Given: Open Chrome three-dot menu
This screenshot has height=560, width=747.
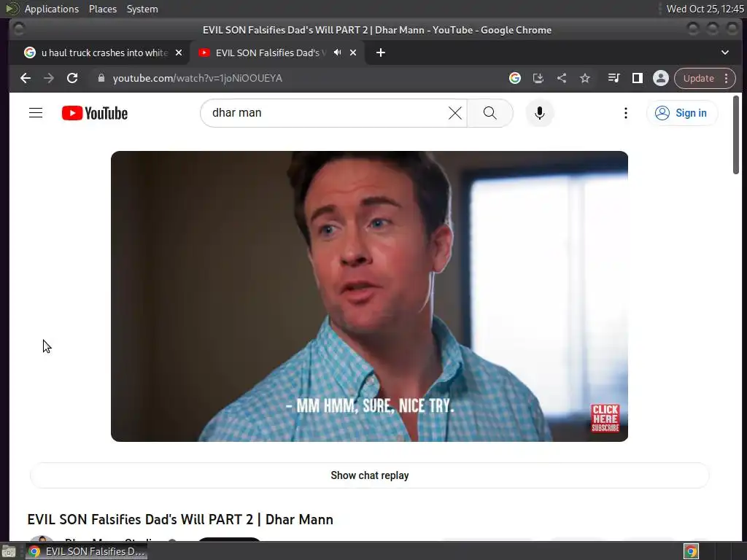Looking at the screenshot, I should coord(727,78).
